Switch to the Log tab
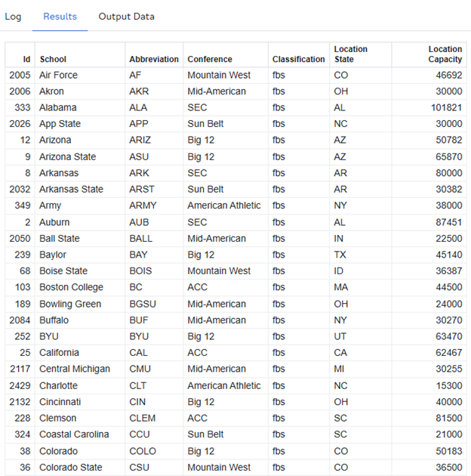The image size is (471, 476). pyautogui.click(x=13, y=16)
